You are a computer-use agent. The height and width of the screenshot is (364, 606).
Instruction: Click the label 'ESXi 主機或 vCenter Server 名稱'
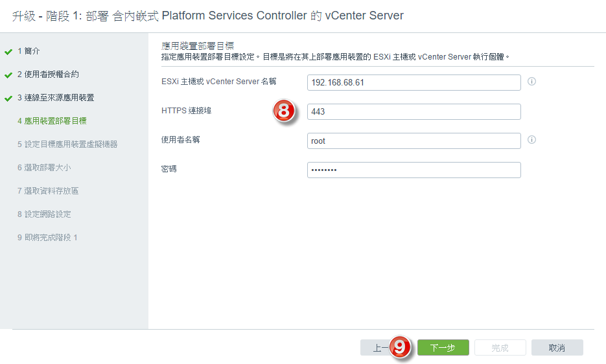coord(219,82)
